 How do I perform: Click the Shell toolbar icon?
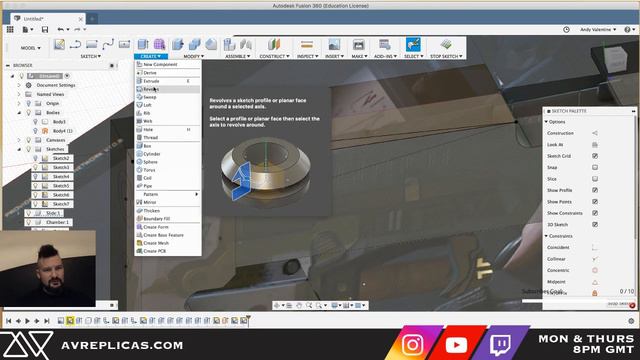(211, 44)
